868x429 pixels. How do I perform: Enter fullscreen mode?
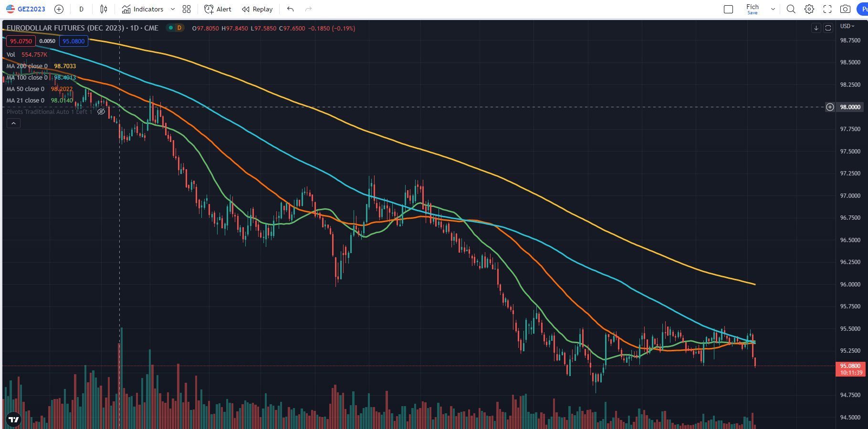pos(827,9)
